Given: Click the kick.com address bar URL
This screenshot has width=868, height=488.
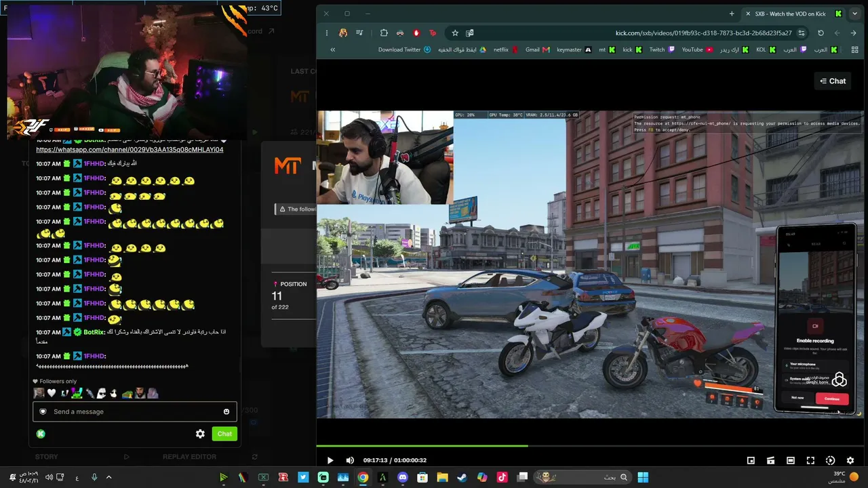Looking at the screenshot, I should pos(703,33).
